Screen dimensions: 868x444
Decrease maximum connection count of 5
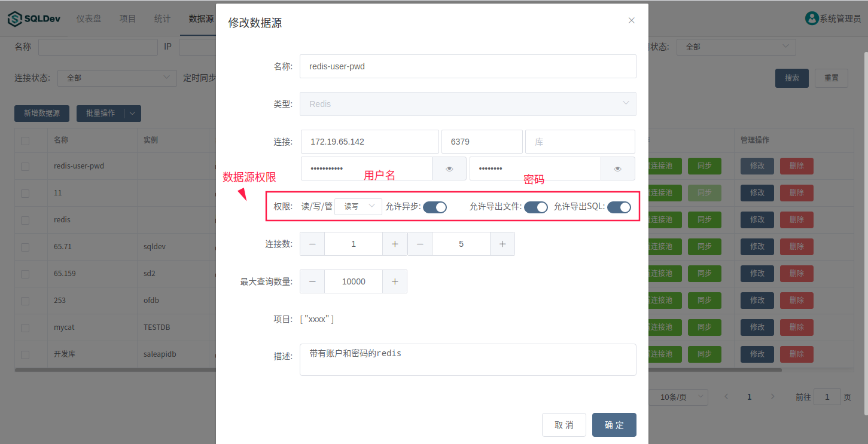420,244
